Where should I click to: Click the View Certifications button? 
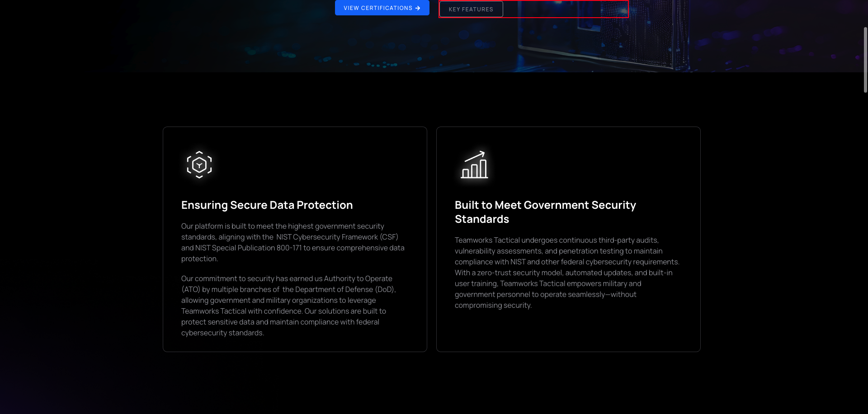pyautogui.click(x=377, y=8)
